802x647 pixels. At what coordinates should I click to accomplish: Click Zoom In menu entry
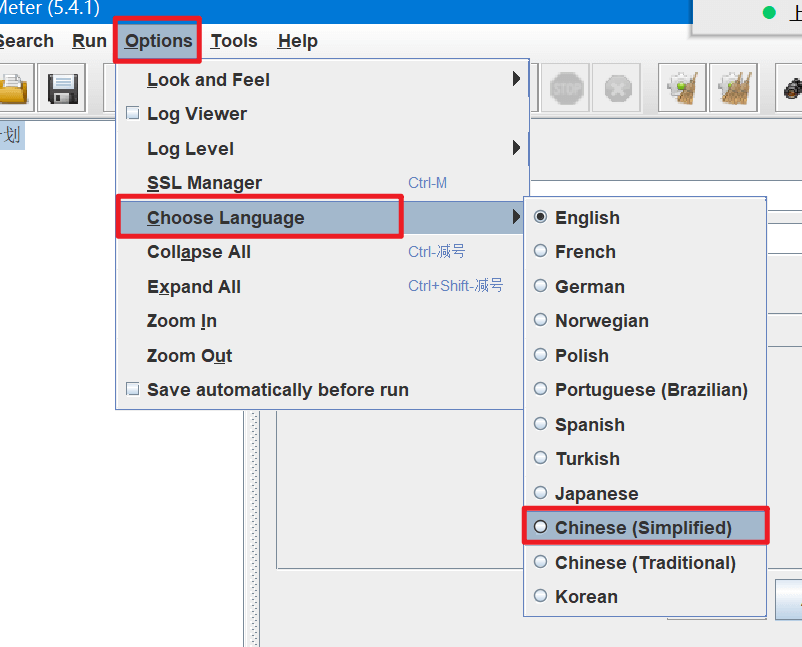320,321
